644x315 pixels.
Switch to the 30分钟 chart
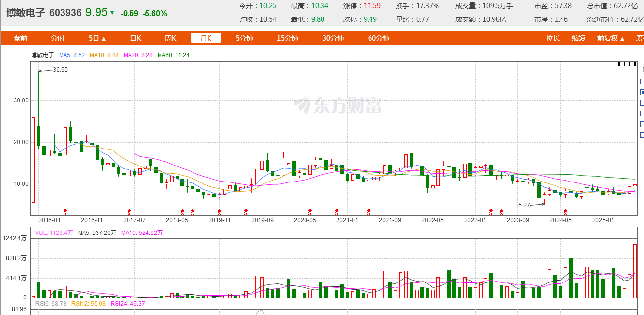[333, 38]
